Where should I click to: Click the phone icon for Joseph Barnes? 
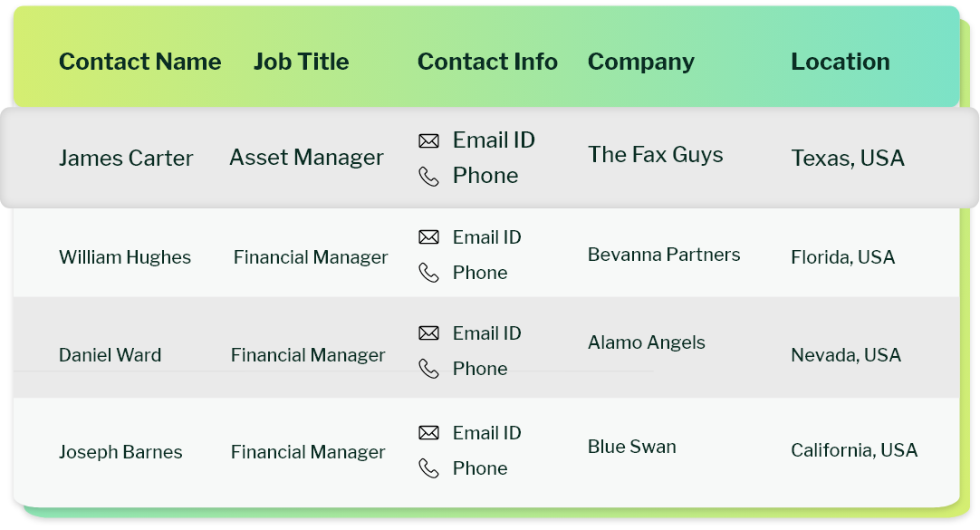click(428, 468)
